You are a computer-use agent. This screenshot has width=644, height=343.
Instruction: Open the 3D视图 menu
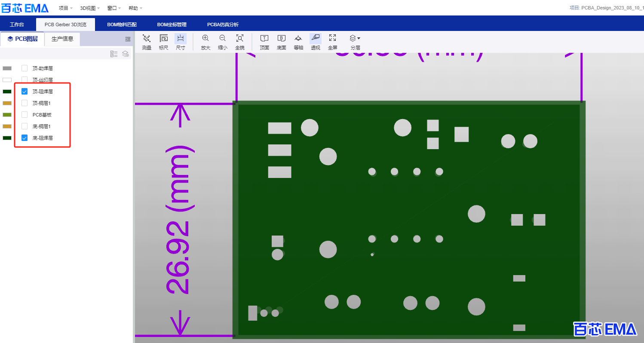[x=90, y=8]
